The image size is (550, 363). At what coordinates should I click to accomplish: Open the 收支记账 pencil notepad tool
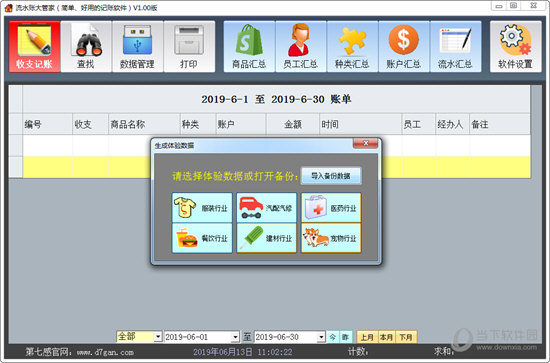pos(34,47)
